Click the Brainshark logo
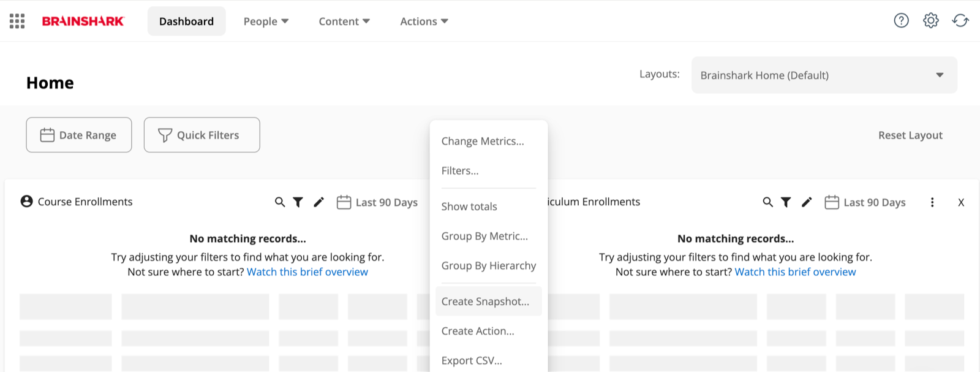 pos(83,21)
